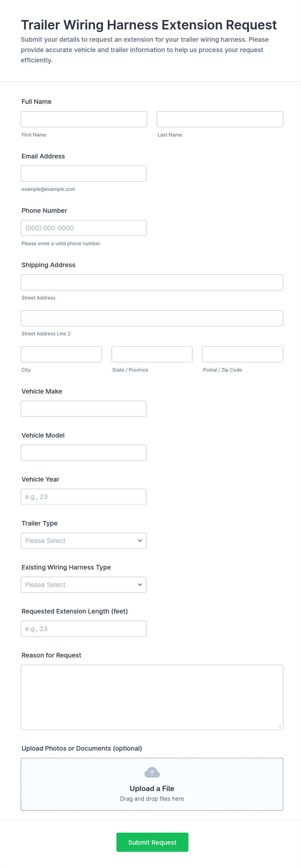Click Street Address Line 2 input
Viewport: 301px width, 868px height.
(x=152, y=318)
